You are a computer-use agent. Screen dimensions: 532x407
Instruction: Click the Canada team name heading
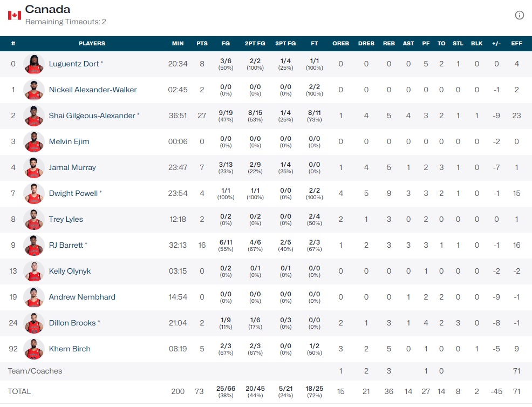point(47,9)
